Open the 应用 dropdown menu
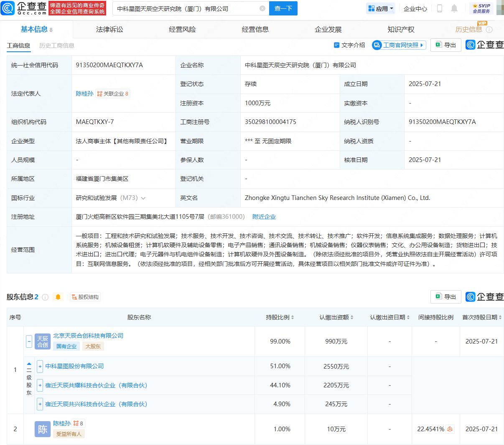The image size is (504, 445). [381, 8]
